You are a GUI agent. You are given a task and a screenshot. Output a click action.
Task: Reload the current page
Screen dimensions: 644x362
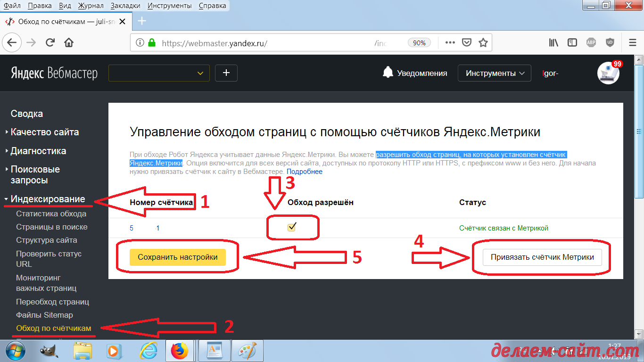tap(50, 42)
